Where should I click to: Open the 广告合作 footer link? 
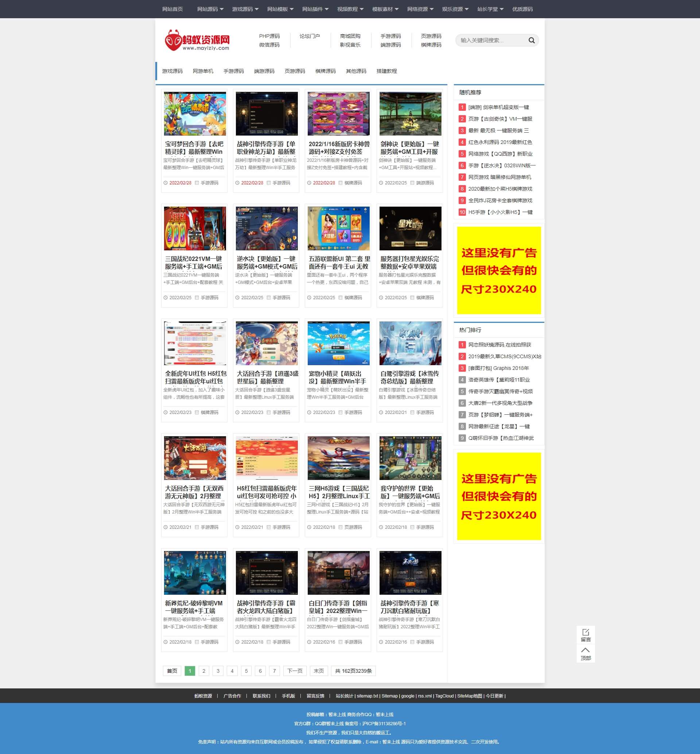[x=232, y=696]
